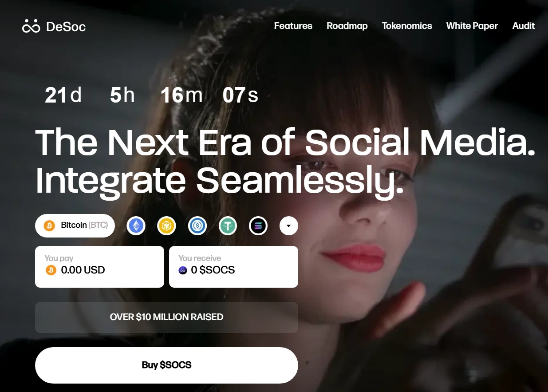Click the Bitcoin icon in You pay field

[x=51, y=270]
